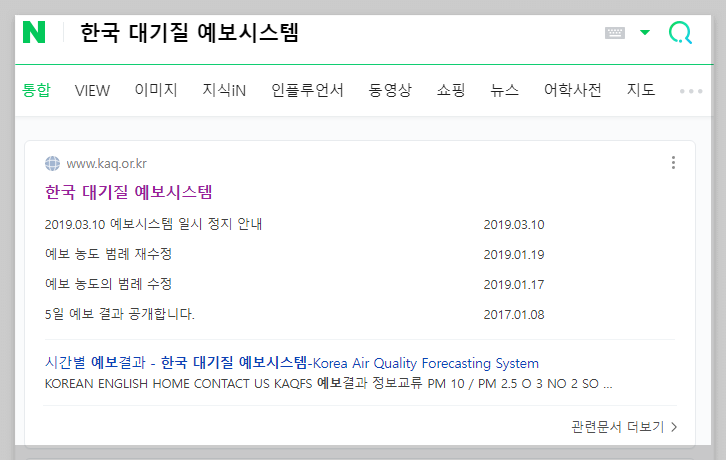Click 관련문서 더보기 link
Image resolution: width=726 pixels, height=460 pixels.
click(x=618, y=427)
